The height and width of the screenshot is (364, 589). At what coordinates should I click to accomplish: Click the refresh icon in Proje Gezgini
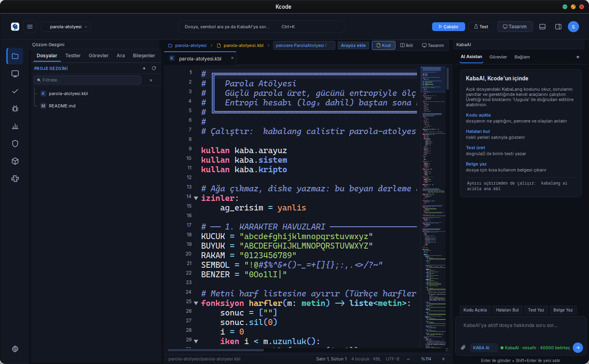154,68
